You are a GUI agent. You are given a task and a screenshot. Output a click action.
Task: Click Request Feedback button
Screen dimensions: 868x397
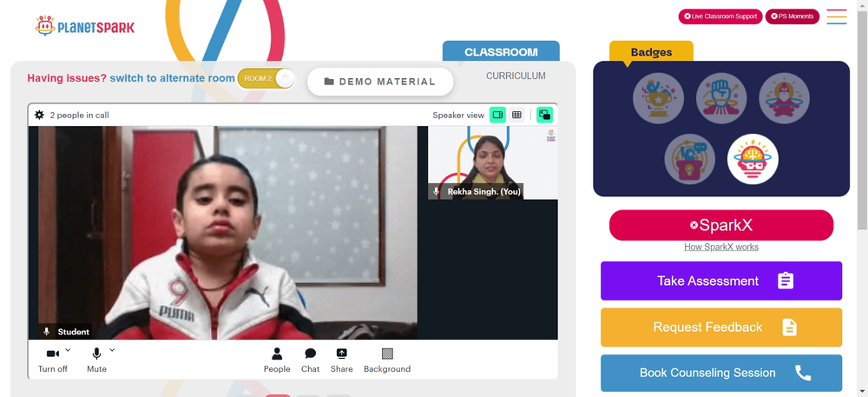[x=721, y=328]
